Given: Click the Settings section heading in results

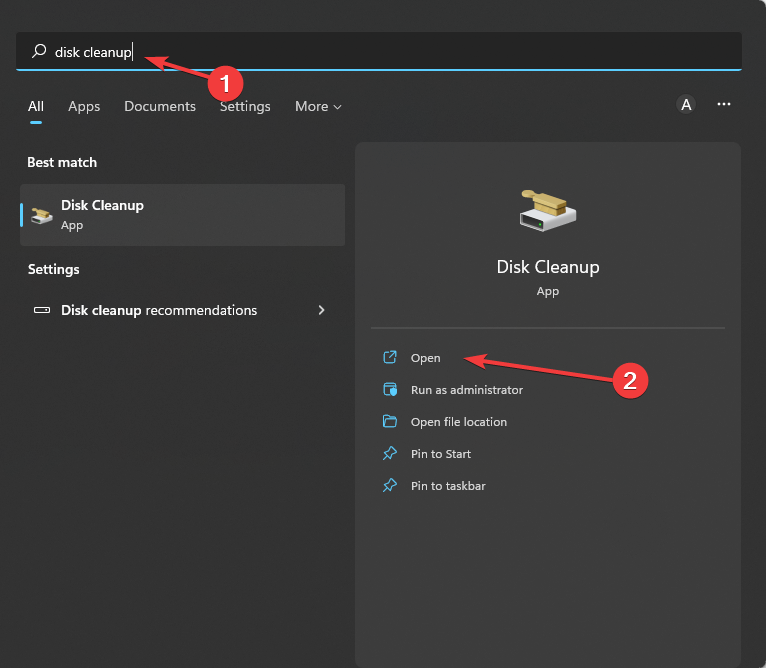Looking at the screenshot, I should [x=53, y=269].
